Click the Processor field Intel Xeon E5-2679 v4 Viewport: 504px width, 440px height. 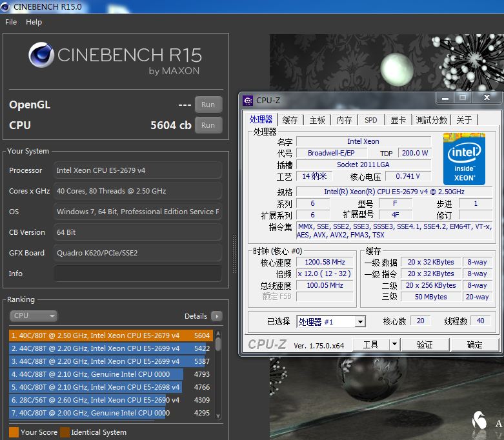137,170
